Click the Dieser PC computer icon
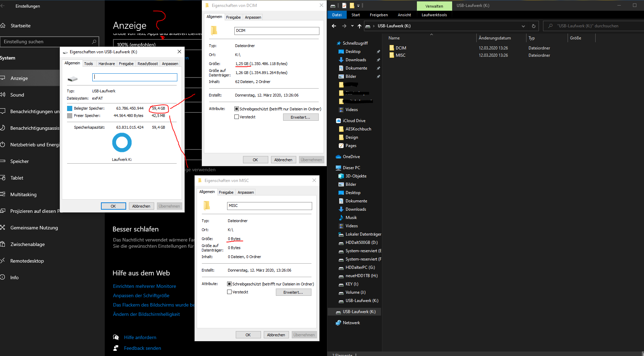 point(338,168)
